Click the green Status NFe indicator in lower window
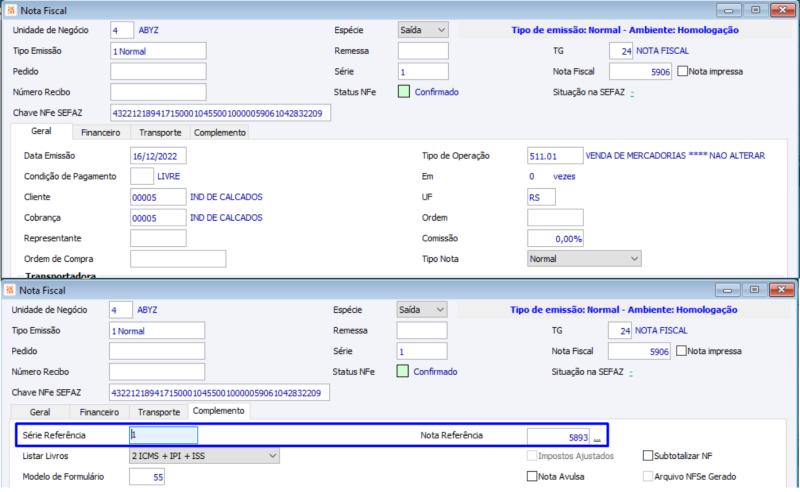Image resolution: width=800 pixels, height=492 pixels. pos(403,372)
